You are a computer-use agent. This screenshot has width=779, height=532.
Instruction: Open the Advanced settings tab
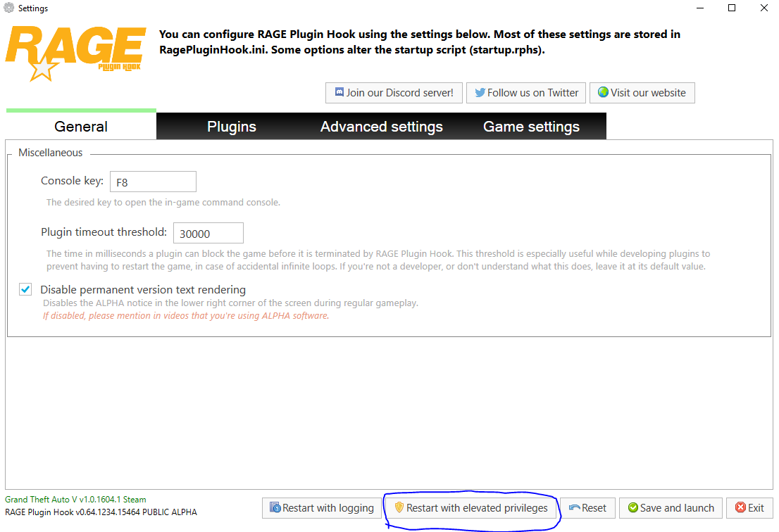(382, 126)
